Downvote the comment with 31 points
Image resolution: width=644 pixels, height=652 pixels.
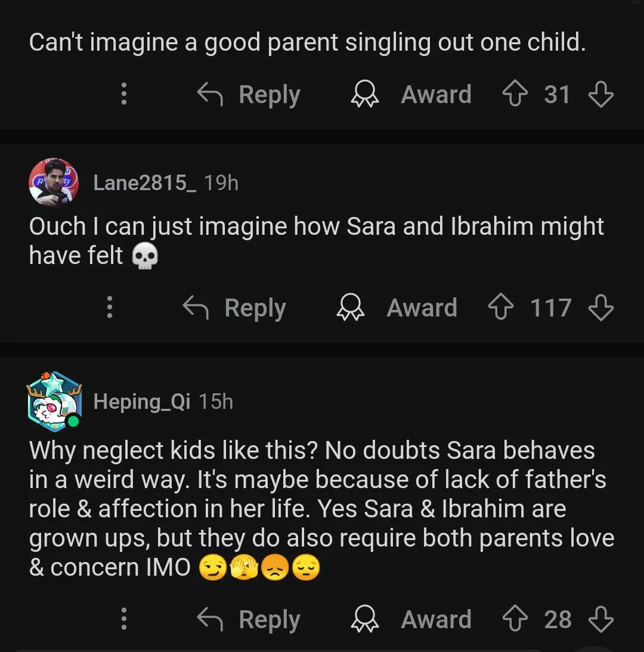click(x=600, y=95)
